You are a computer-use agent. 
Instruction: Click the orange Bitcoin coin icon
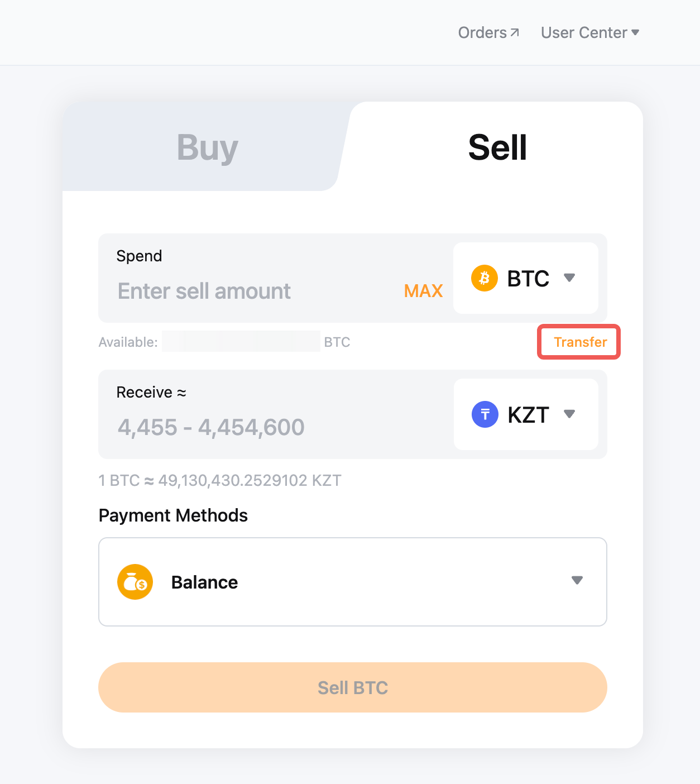484,278
